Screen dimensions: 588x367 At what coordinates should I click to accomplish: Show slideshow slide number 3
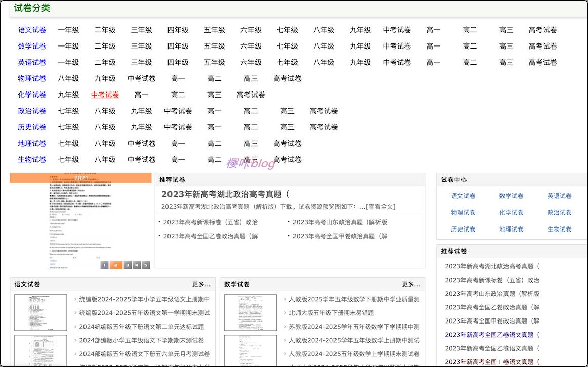click(x=128, y=265)
